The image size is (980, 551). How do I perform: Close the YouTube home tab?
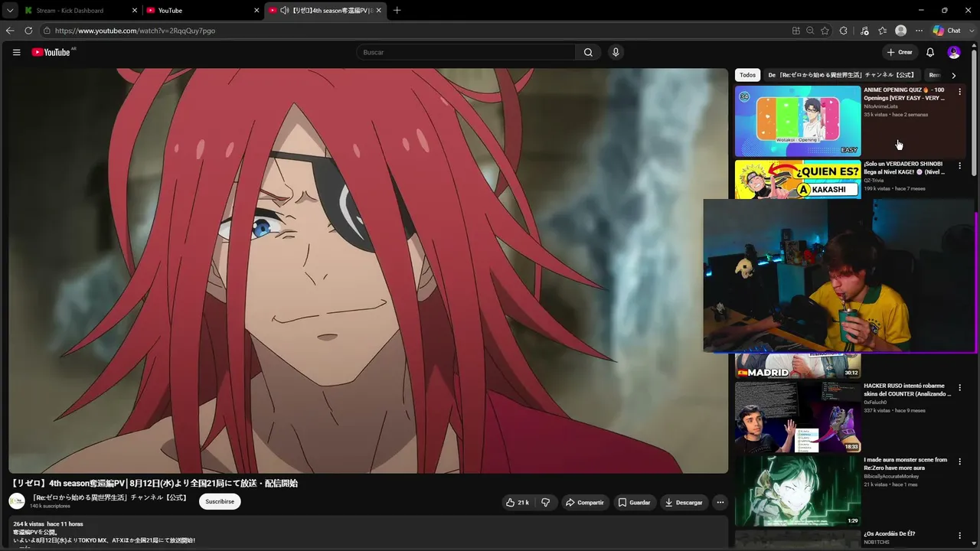pos(256,11)
